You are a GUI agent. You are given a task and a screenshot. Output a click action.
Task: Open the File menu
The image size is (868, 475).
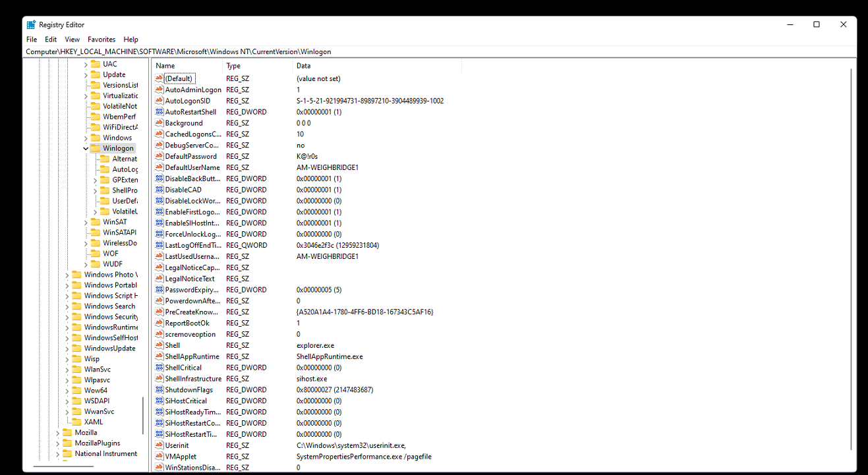32,40
